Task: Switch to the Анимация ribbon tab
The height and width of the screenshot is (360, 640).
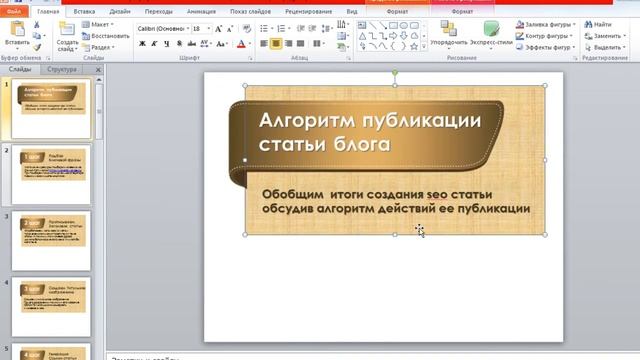Action: 201,11
